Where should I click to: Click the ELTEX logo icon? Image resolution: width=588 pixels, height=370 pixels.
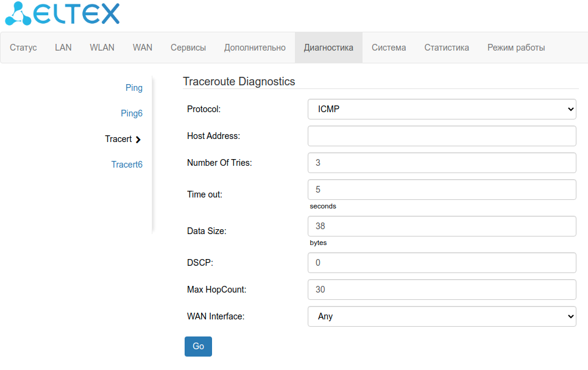pos(17,13)
